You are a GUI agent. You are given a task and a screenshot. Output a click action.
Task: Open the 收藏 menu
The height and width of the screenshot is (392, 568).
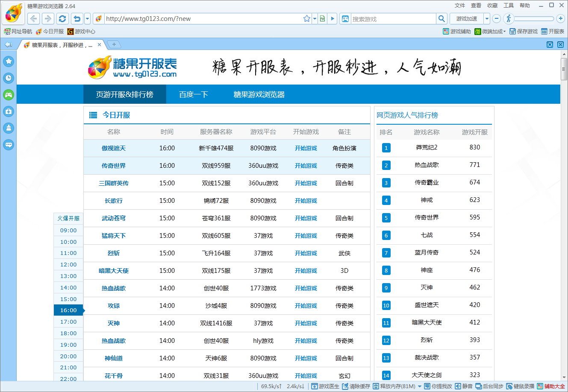coord(492,6)
